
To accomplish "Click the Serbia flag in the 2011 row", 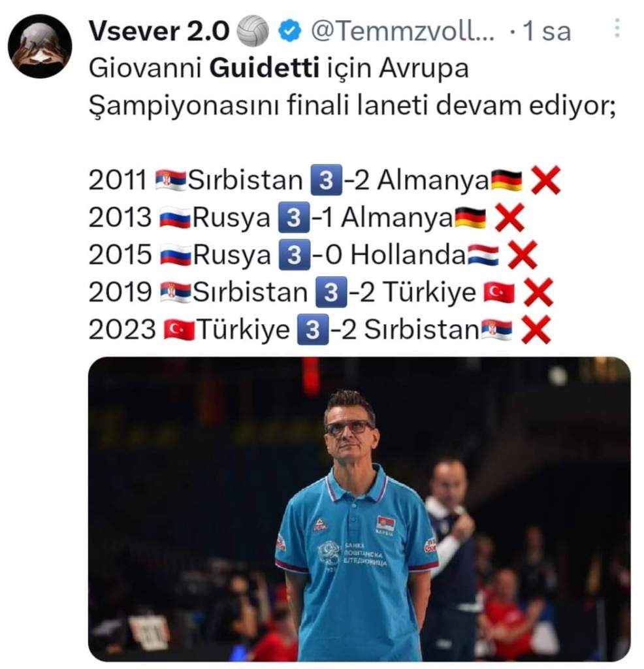I will [170, 180].
